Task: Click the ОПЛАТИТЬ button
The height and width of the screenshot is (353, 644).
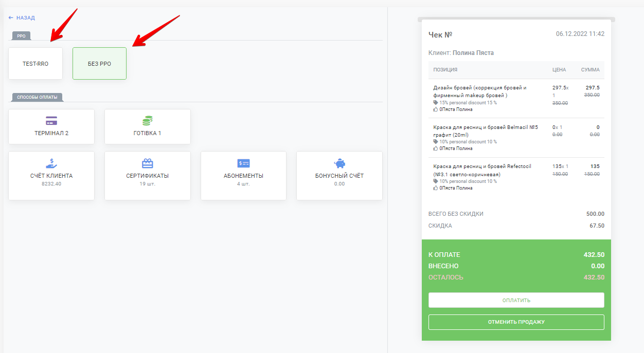Action: point(516,300)
